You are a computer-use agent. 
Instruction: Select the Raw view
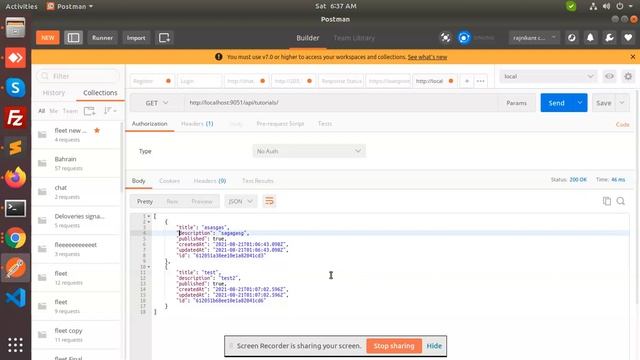(x=172, y=201)
